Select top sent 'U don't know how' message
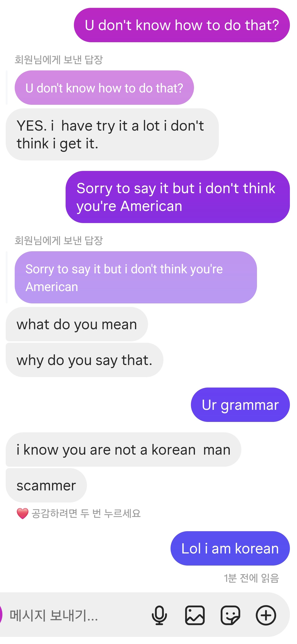Image resolution: width=297 pixels, height=644 pixels. click(182, 25)
